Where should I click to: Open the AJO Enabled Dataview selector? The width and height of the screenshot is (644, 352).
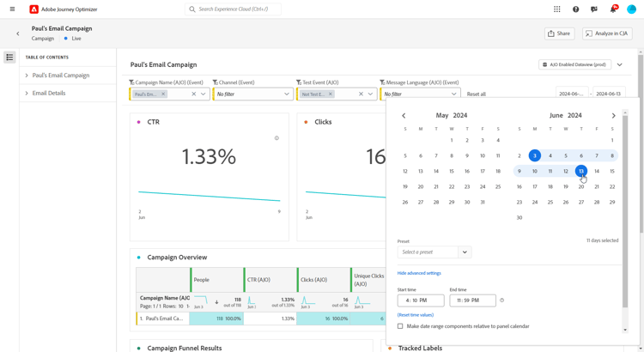click(574, 65)
